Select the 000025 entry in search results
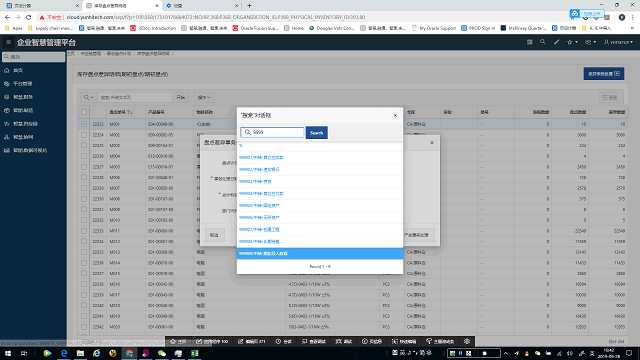Viewport: 640px width, 360px height. [x=320, y=205]
